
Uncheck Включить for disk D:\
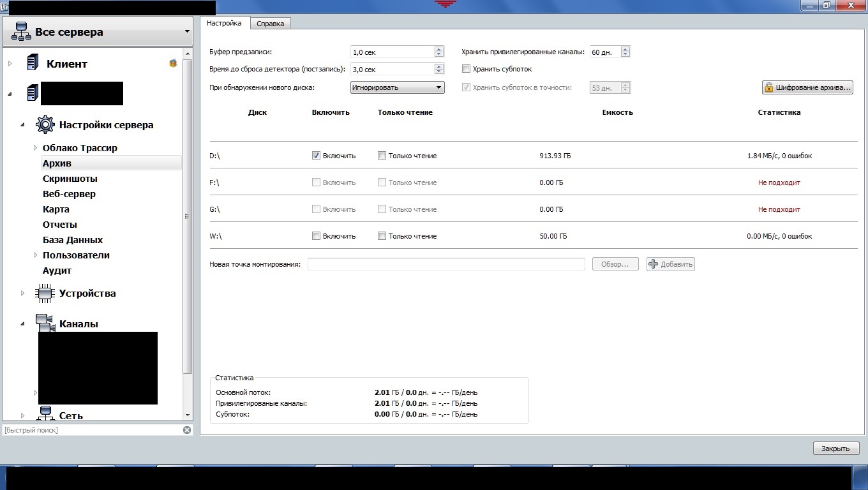point(316,156)
